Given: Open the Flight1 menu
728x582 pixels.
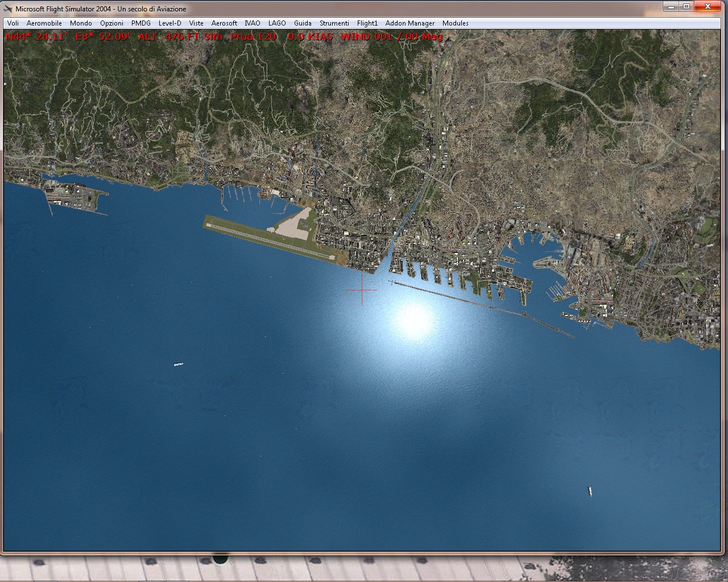Looking at the screenshot, I should click(367, 23).
